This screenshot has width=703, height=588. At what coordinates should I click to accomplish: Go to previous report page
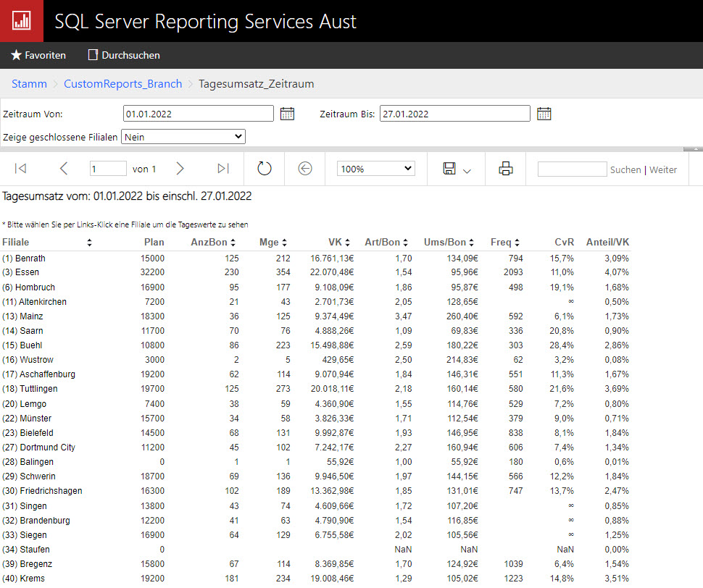[x=64, y=169]
